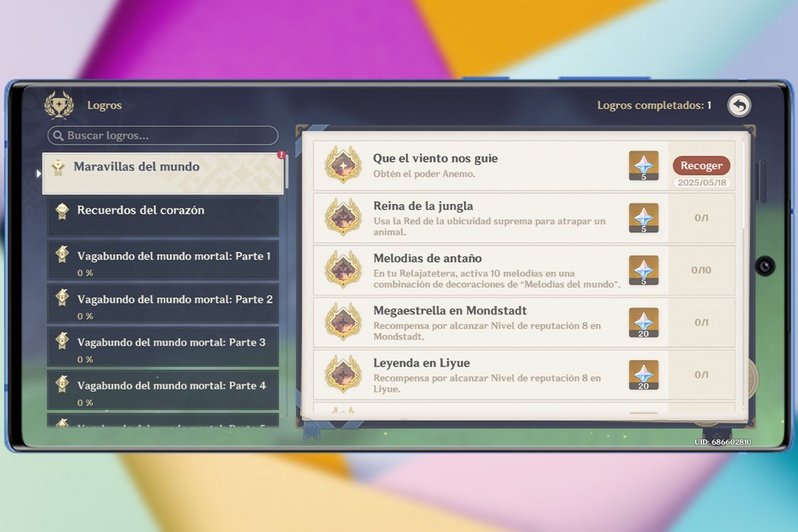
Task: Click the 0 % under Vagabundo Parte 4
Action: click(x=84, y=402)
